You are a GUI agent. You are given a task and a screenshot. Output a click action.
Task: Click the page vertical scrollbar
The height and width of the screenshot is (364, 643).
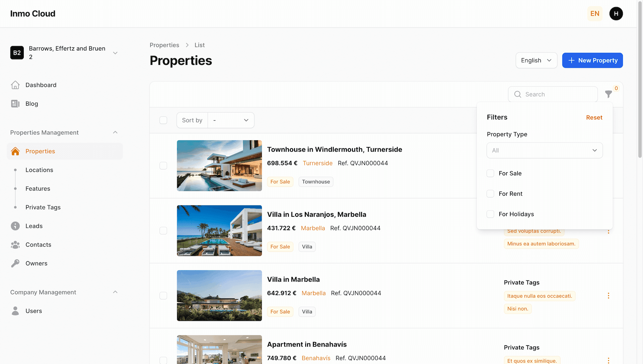click(640, 80)
